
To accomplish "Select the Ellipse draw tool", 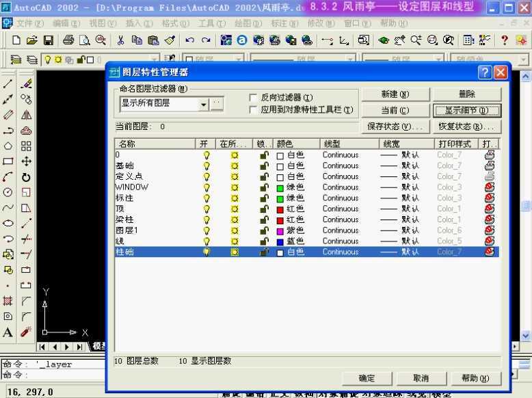I will pos(8,223).
